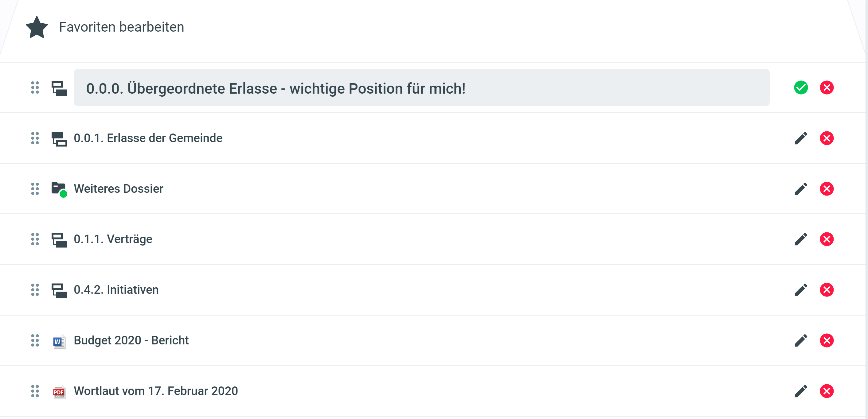Edit the '0.4.2. Initiativen' favorite name
This screenshot has height=419, width=868.
pyautogui.click(x=801, y=290)
